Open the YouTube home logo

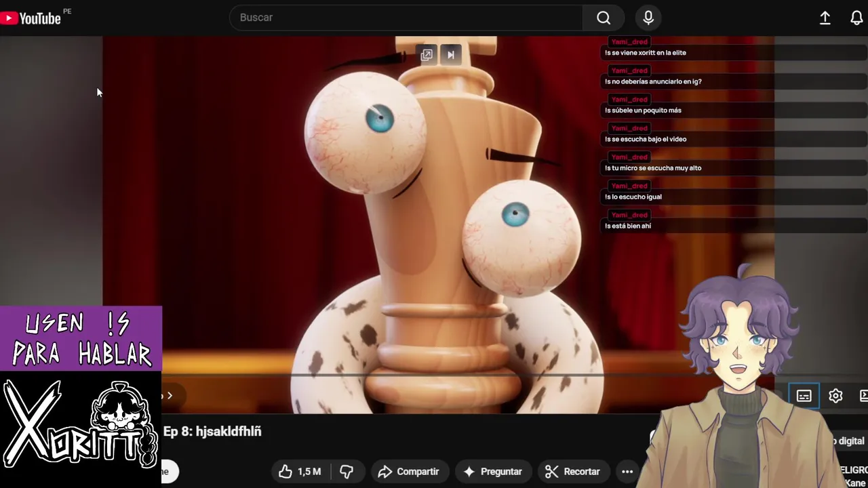pyautogui.click(x=31, y=18)
